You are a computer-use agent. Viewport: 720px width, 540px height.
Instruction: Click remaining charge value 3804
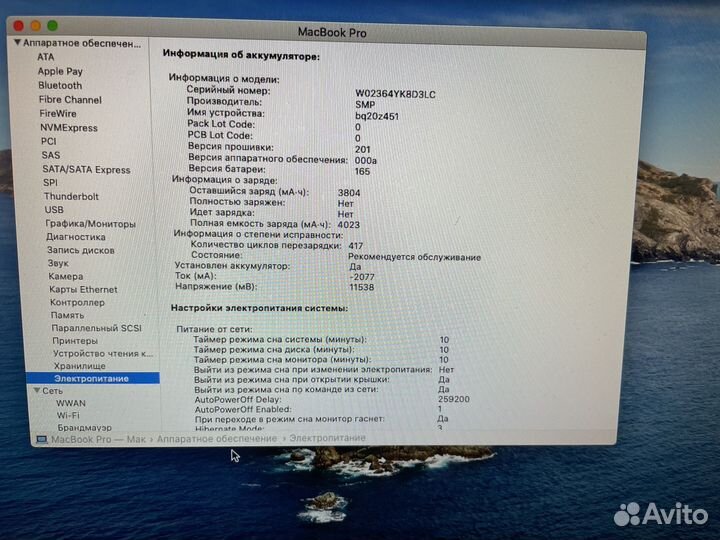349,193
